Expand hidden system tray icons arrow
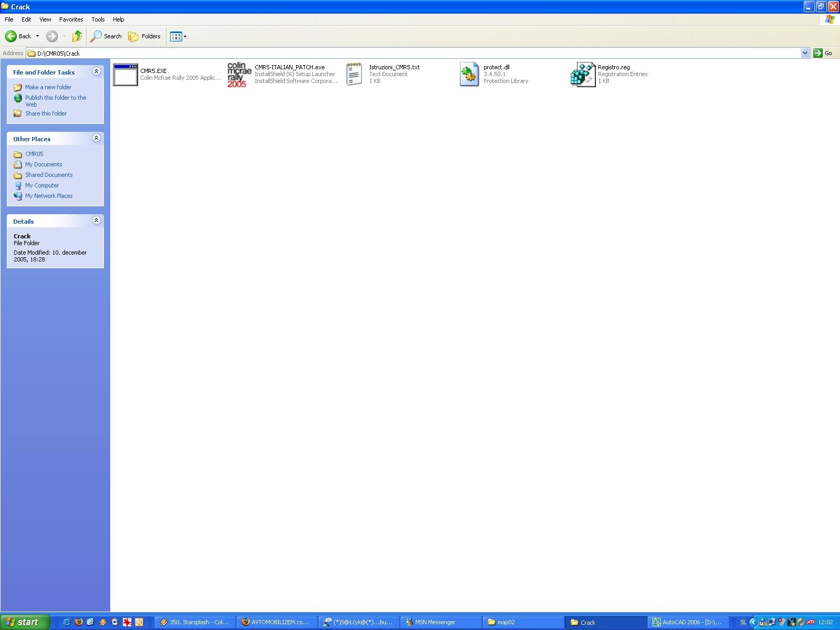Image resolution: width=840 pixels, height=630 pixels. 753,622
